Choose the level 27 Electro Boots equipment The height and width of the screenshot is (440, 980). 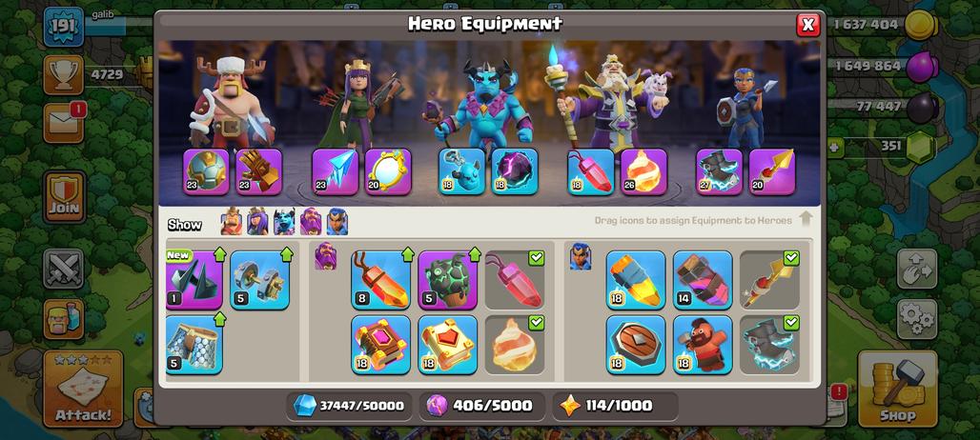(720, 171)
